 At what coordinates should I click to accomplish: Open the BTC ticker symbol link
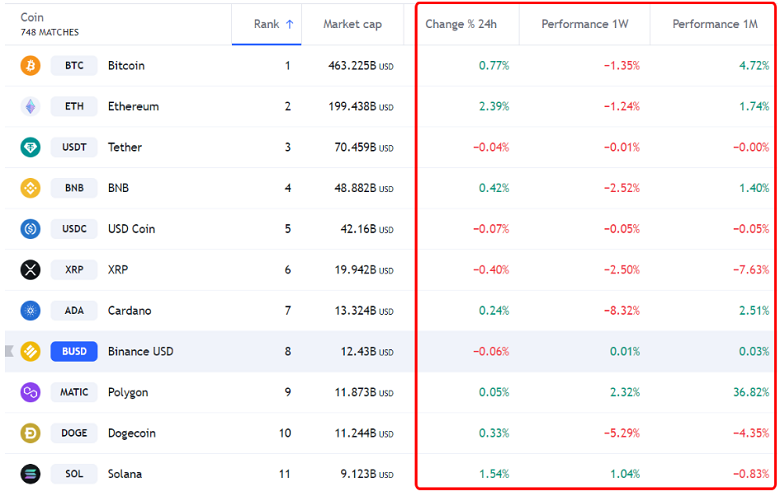74,65
